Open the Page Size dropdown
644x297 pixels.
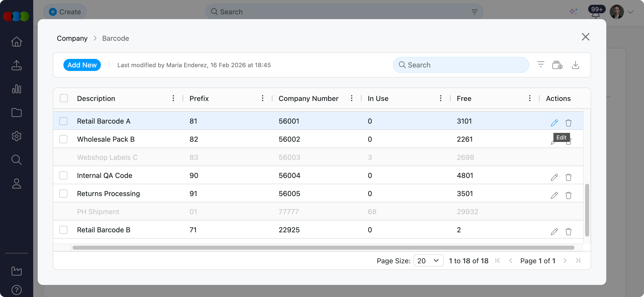(x=428, y=261)
